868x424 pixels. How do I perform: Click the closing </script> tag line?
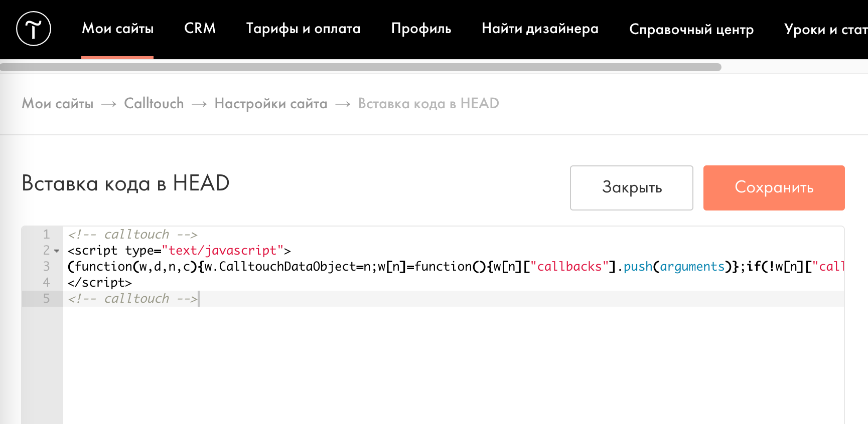click(x=100, y=283)
